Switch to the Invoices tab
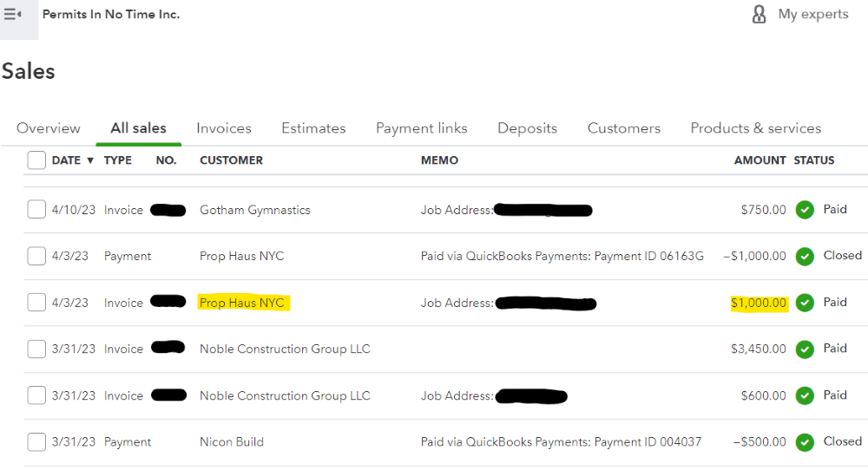The width and height of the screenshot is (868, 470). point(224,128)
